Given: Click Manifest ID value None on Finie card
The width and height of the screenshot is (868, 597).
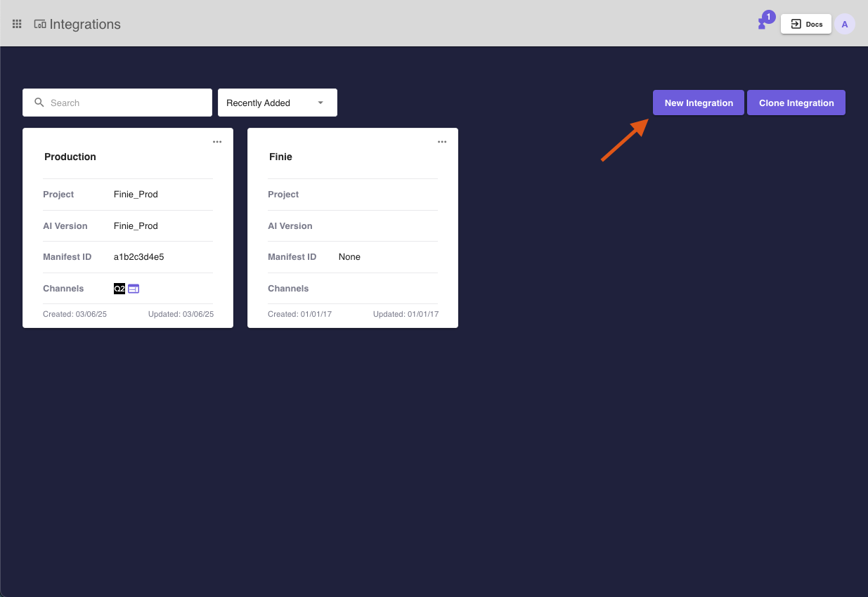Looking at the screenshot, I should [x=349, y=257].
